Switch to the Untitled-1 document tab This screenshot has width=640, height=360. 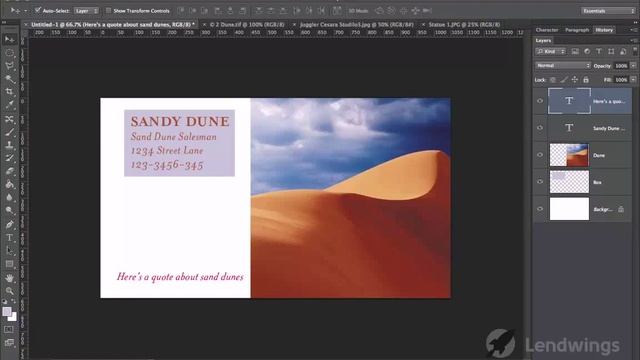coord(113,24)
